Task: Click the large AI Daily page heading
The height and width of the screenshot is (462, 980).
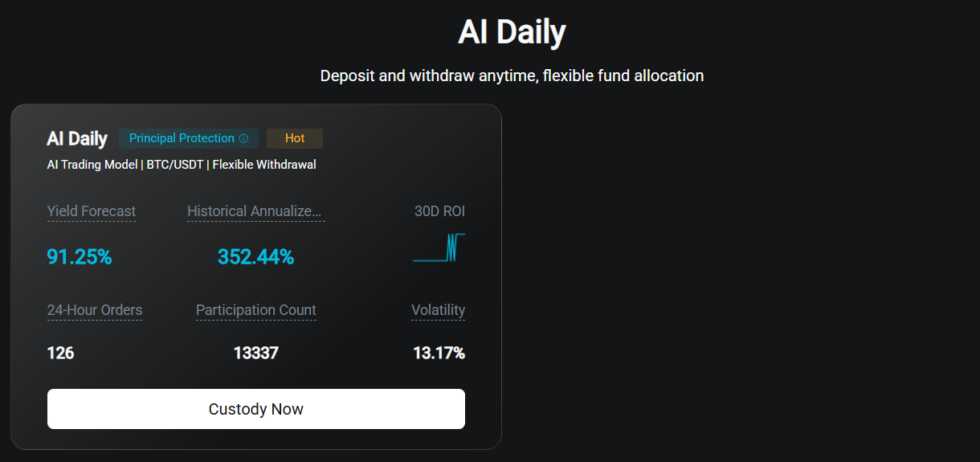Action: point(512,32)
